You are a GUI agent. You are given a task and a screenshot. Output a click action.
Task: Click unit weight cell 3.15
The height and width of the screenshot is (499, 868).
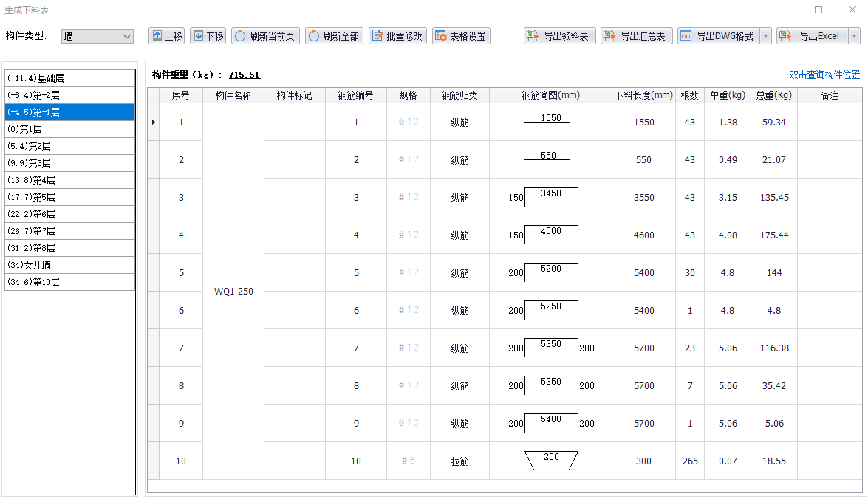click(x=728, y=197)
